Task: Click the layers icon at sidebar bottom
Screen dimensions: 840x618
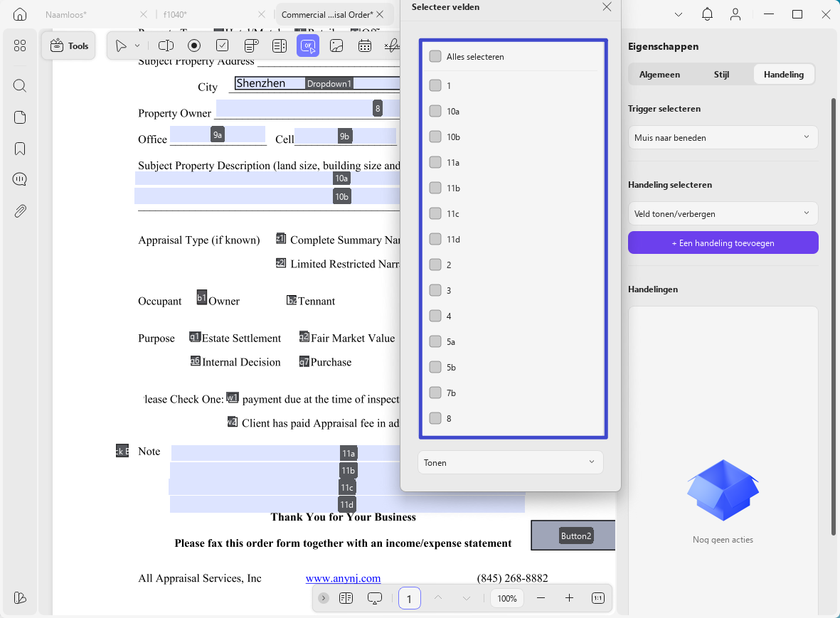Action: point(20,597)
